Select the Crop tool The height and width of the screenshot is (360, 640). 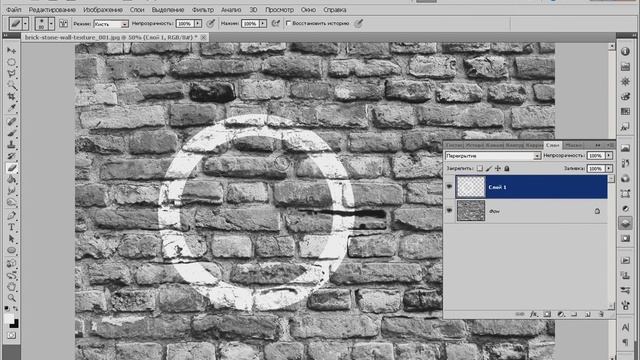click(11, 97)
